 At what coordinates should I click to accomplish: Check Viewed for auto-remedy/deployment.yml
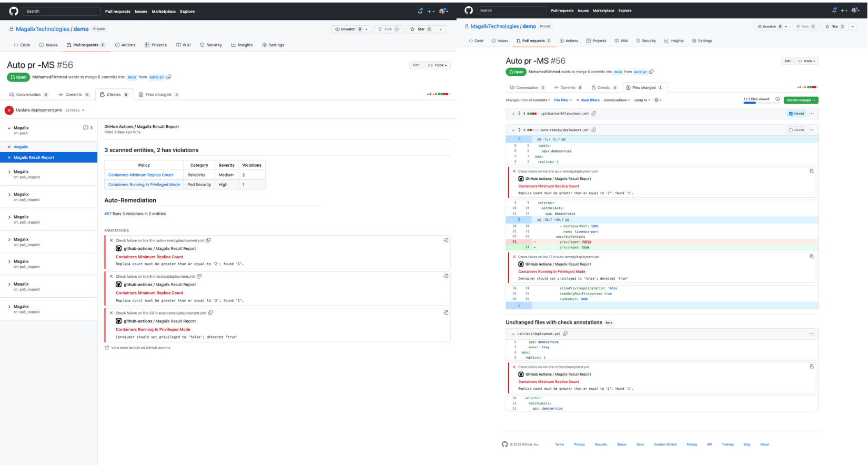coord(796,130)
